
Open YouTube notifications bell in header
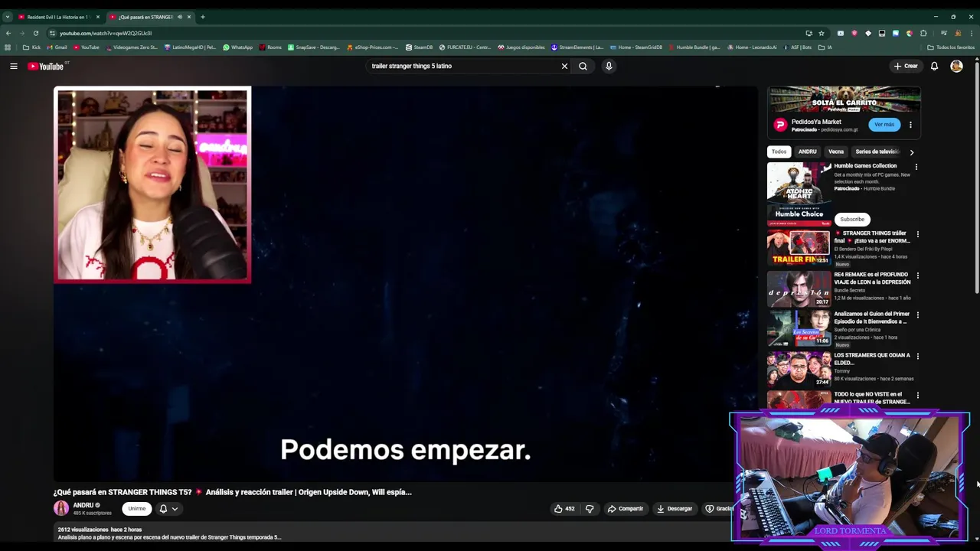tap(934, 66)
